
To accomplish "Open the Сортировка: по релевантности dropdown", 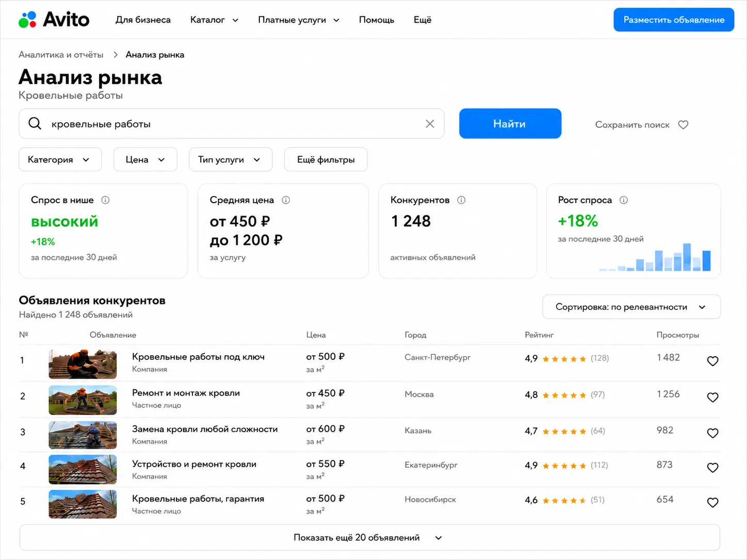I will (631, 307).
